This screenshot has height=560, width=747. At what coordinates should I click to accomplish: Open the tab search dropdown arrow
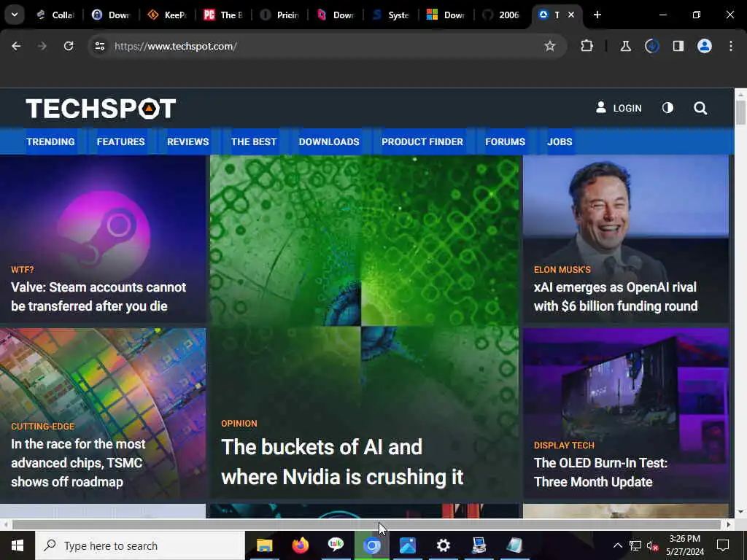(x=15, y=15)
